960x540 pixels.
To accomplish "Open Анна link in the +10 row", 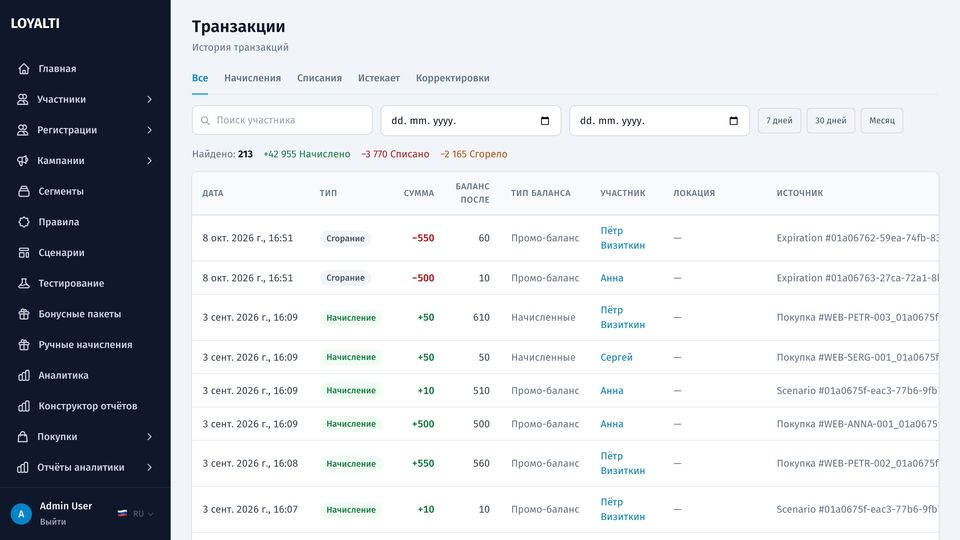I will [x=612, y=391].
